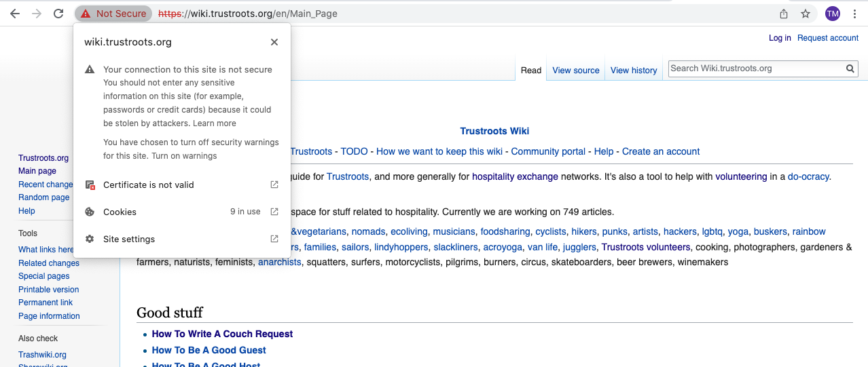Viewport: 868px width, 367px height.
Task: Click the anarchists link
Action: pyautogui.click(x=279, y=262)
